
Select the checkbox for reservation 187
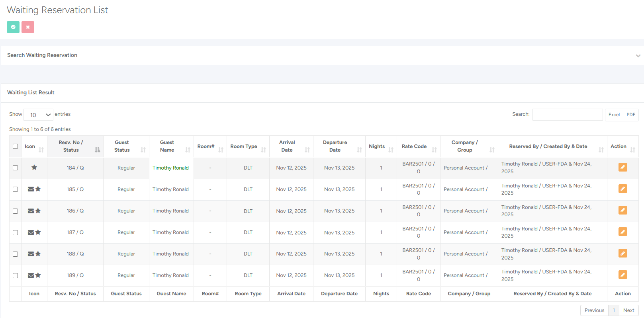pos(15,232)
